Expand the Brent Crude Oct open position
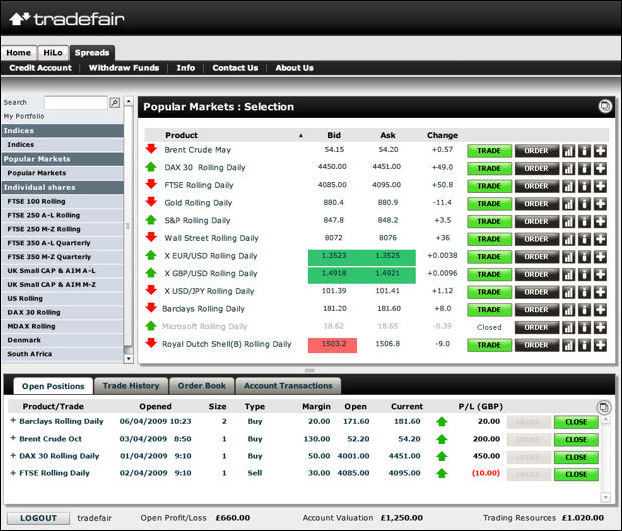Viewport: 622px width, 531px height. pyautogui.click(x=14, y=439)
